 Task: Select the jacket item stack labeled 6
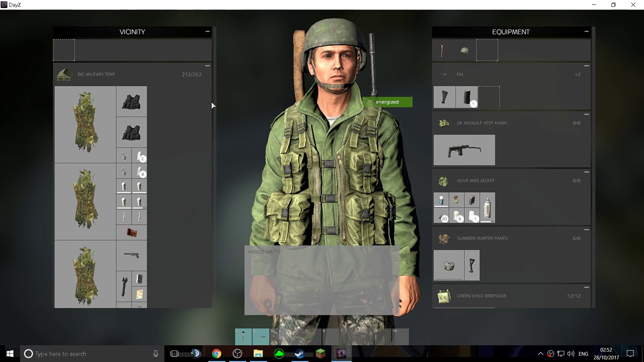pyautogui.click(x=457, y=215)
